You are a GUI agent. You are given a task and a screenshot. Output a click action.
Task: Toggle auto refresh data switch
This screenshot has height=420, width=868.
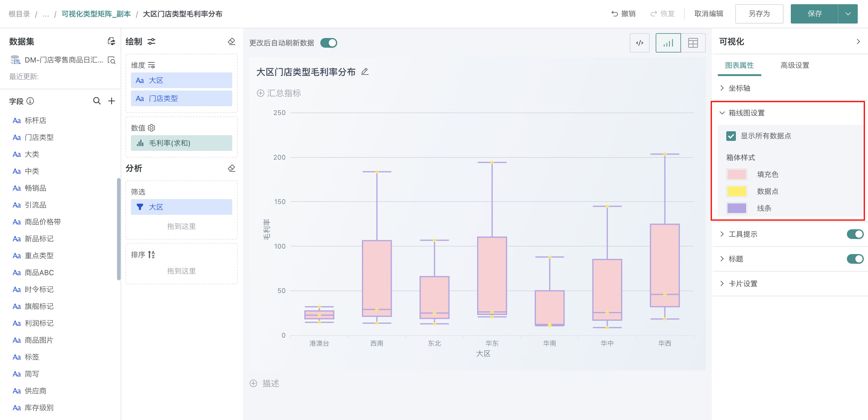pos(328,43)
